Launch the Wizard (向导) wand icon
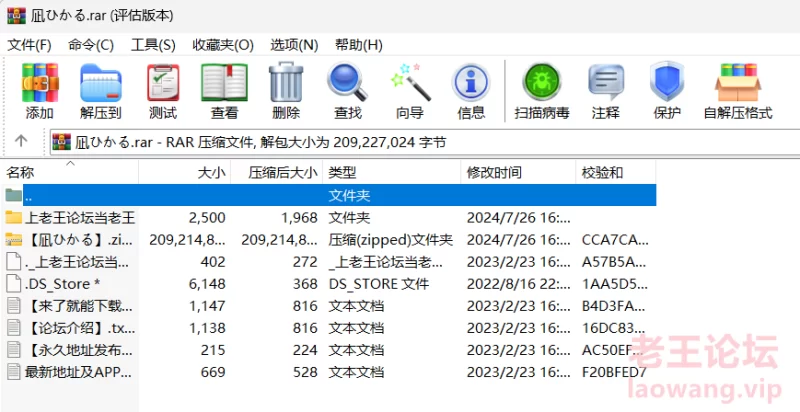 coord(410,83)
